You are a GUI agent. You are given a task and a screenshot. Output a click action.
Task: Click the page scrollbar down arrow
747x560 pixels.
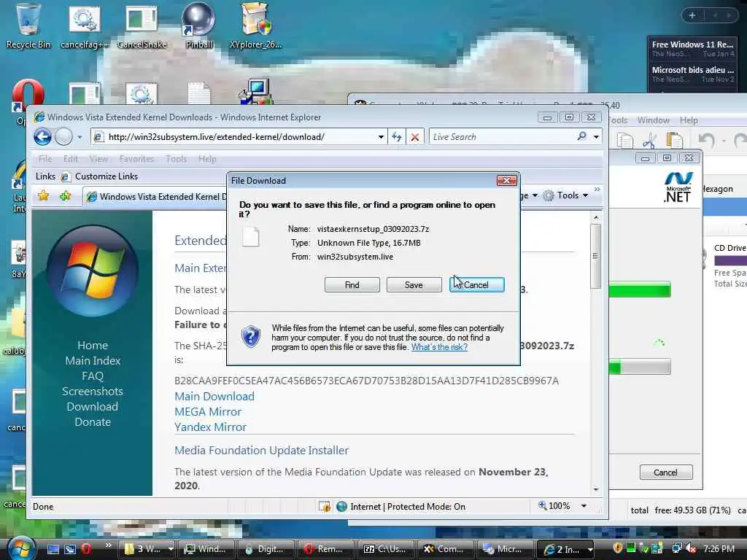(x=596, y=489)
